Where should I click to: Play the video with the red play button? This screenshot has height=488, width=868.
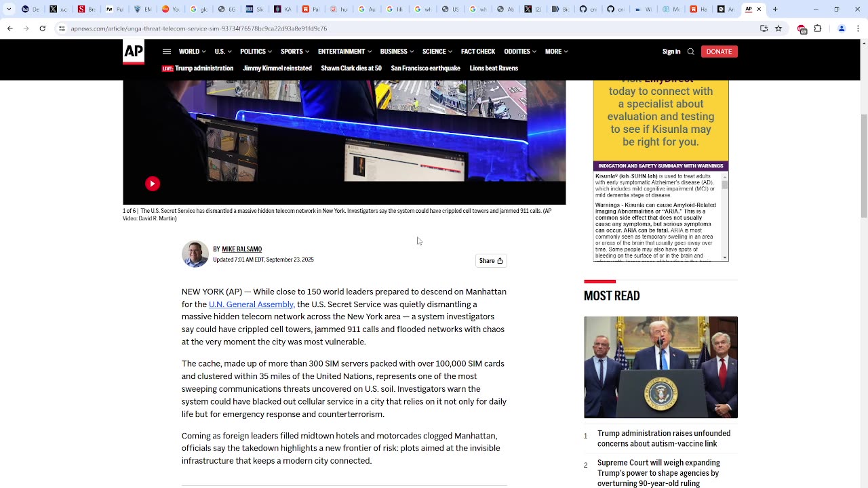[153, 184]
